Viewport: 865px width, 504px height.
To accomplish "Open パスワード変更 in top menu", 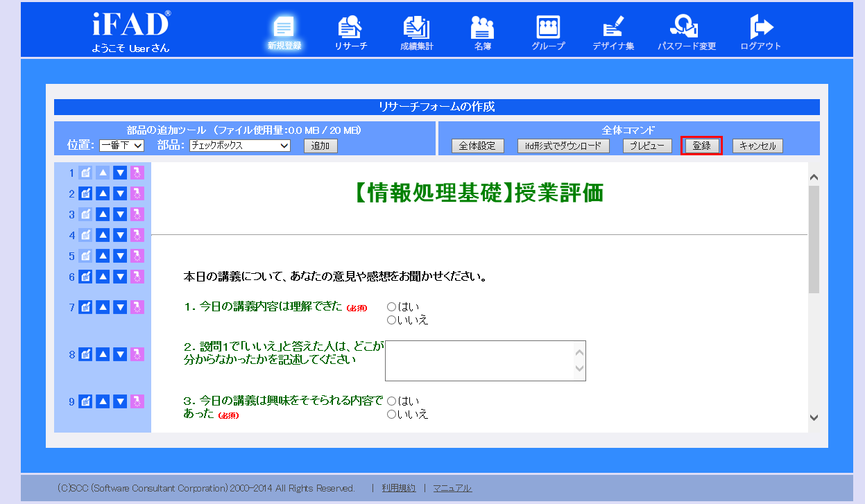I will pyautogui.click(x=686, y=28).
